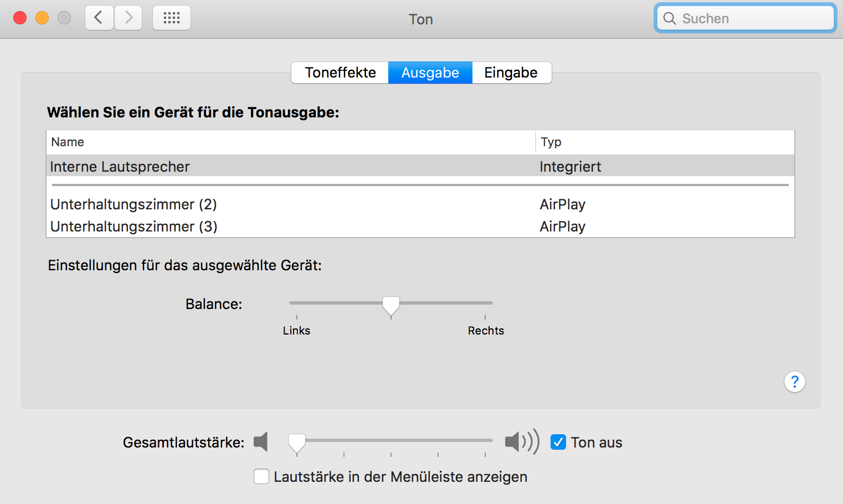Click the Balance slider thumb
This screenshot has height=504, width=843.
click(391, 305)
